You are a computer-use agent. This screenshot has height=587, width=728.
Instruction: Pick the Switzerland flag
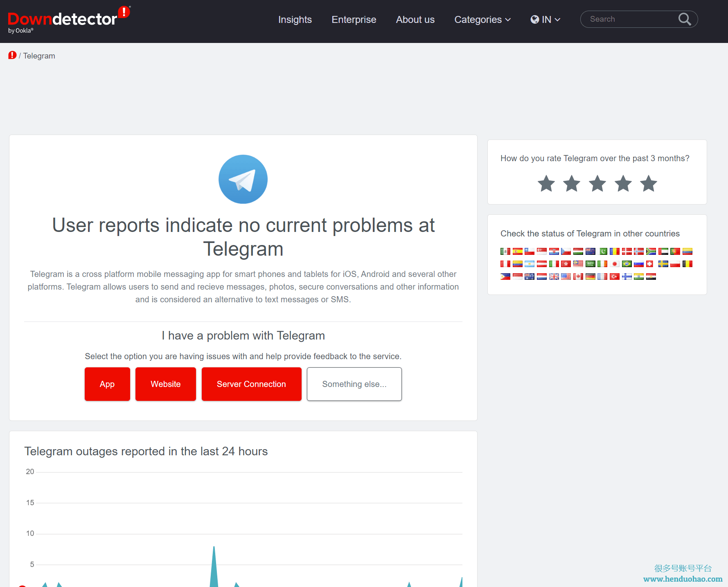point(650,264)
